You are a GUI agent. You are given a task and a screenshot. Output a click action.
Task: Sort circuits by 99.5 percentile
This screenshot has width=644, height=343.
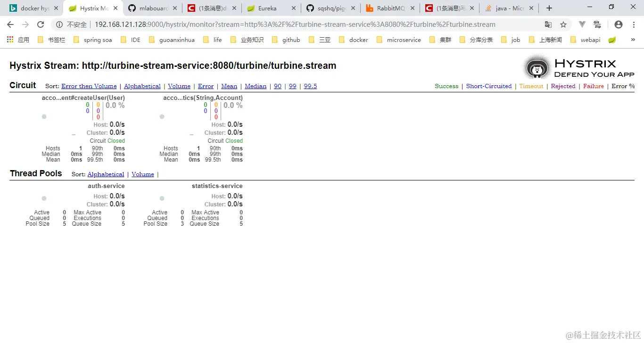point(310,86)
